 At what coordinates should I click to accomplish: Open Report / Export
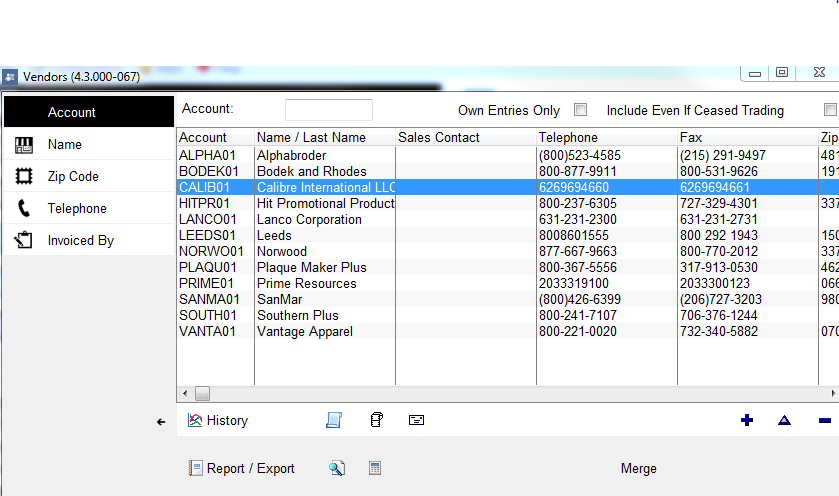click(241, 468)
